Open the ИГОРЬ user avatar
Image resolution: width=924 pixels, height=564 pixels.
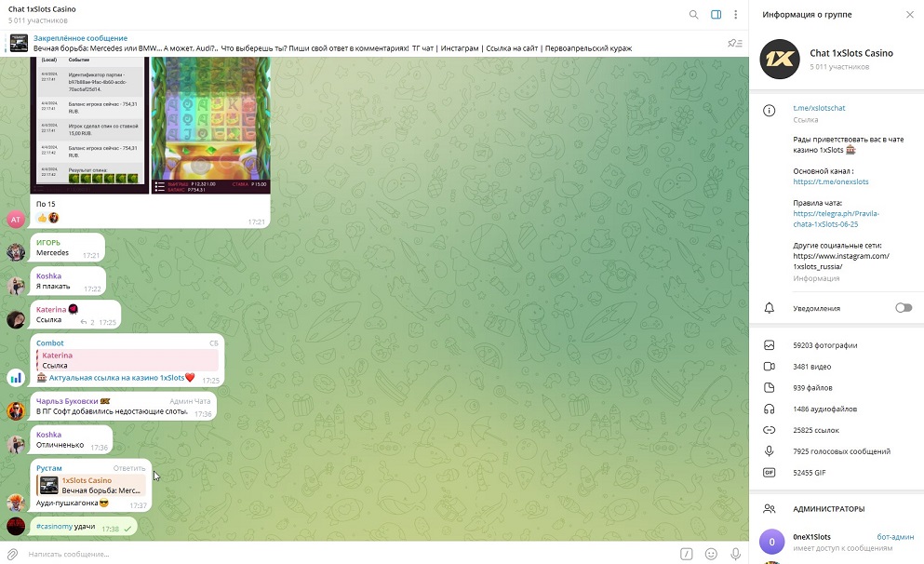point(16,251)
